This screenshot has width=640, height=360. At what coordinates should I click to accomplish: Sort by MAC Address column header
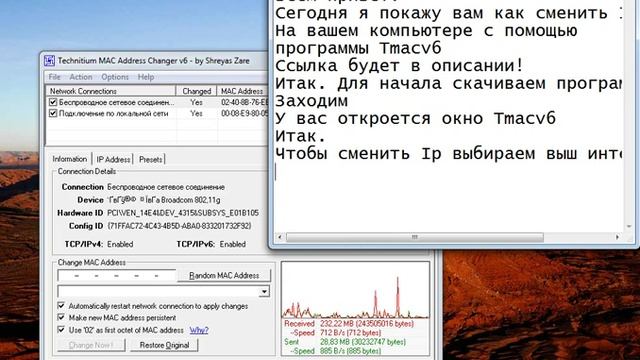[x=242, y=91]
